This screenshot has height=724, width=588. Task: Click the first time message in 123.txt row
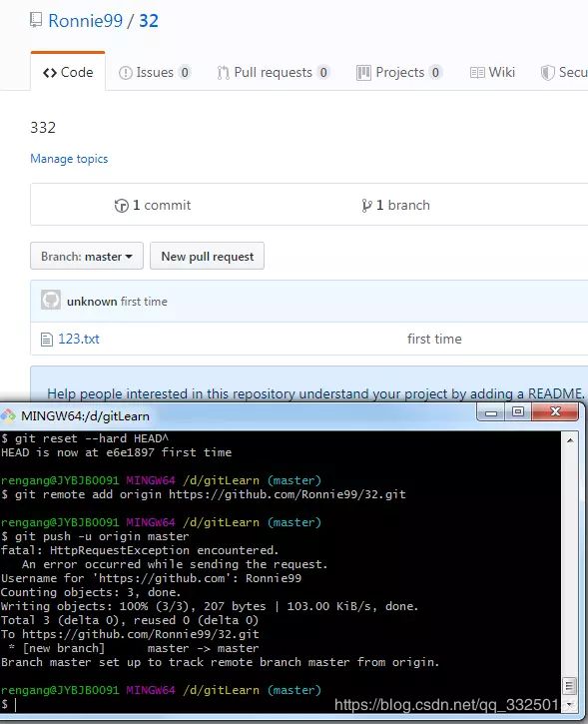[x=434, y=339]
